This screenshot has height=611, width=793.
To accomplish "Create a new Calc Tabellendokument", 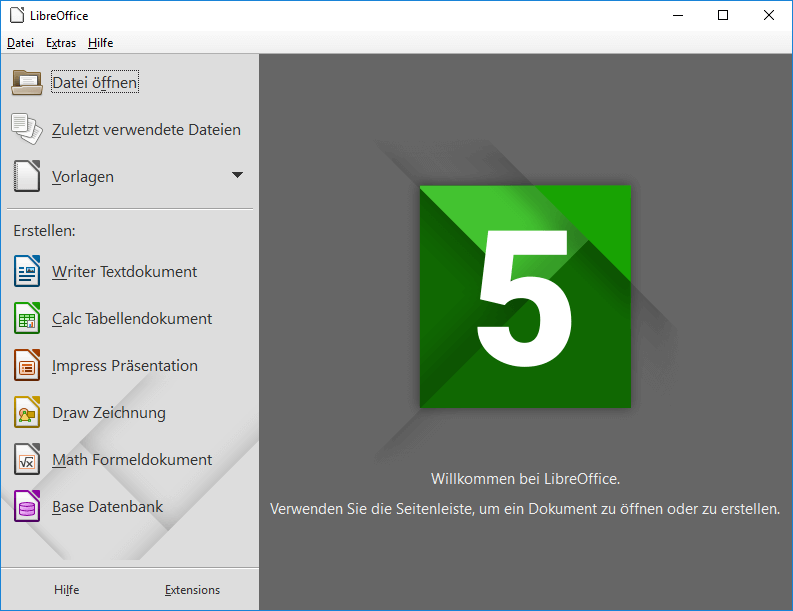I will (x=132, y=319).
